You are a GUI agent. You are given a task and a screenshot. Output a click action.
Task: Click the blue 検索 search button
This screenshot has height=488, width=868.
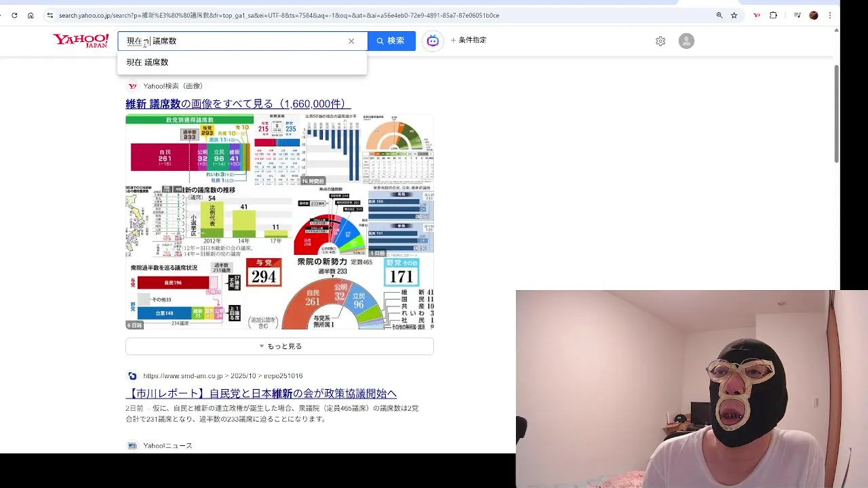coord(391,41)
